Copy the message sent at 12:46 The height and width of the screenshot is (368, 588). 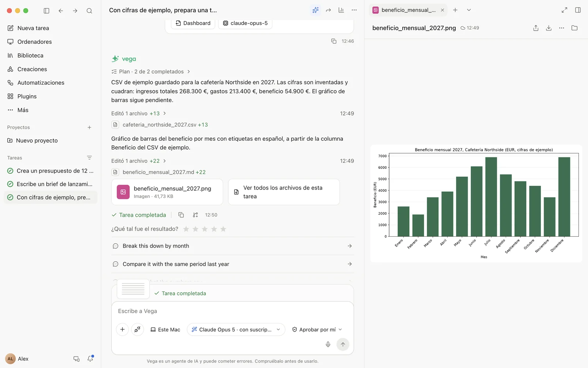coord(334,41)
